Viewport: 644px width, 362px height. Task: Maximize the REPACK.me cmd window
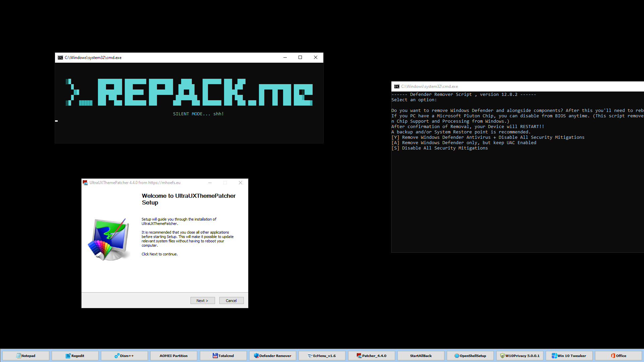coord(300,58)
